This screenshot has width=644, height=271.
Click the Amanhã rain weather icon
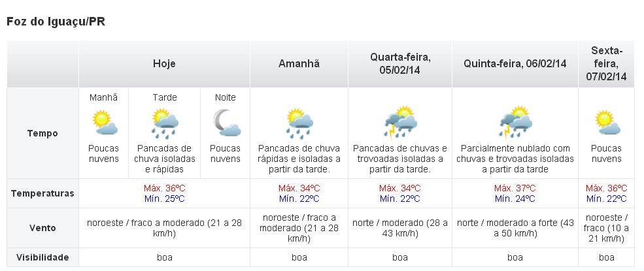[x=299, y=123]
